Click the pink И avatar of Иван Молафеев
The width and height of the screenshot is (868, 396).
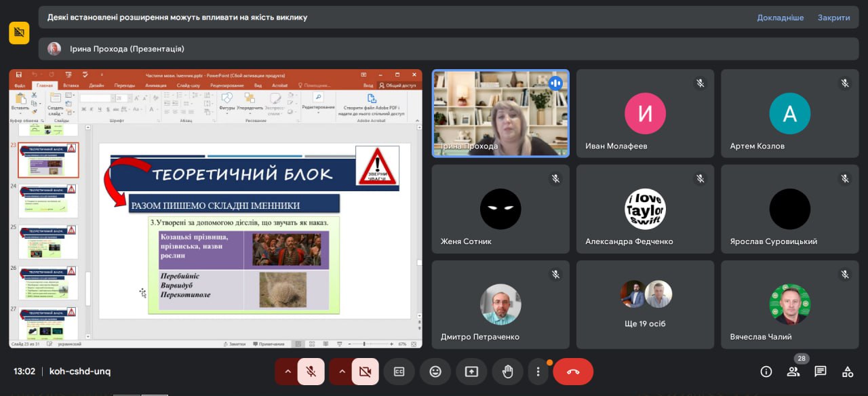point(645,113)
